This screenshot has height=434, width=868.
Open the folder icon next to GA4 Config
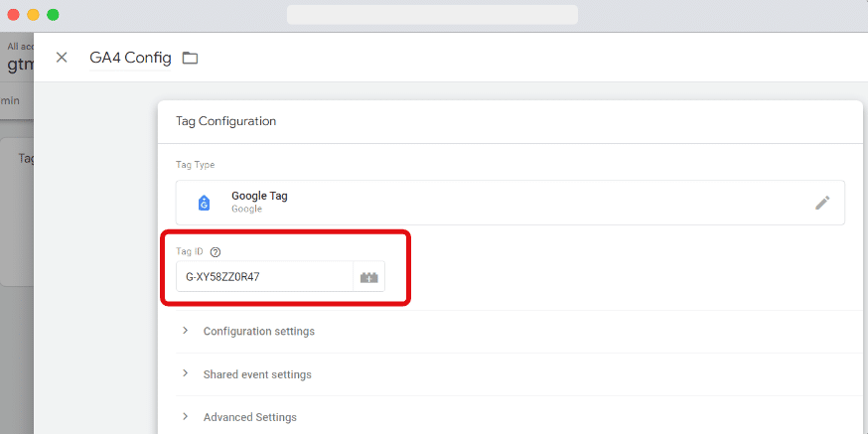(190, 58)
